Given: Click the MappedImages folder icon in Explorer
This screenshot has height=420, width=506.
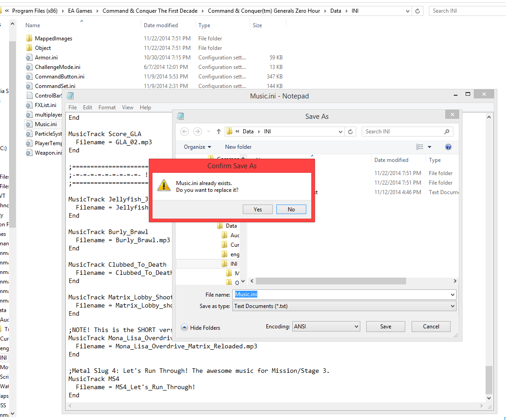Looking at the screenshot, I should (x=29, y=39).
